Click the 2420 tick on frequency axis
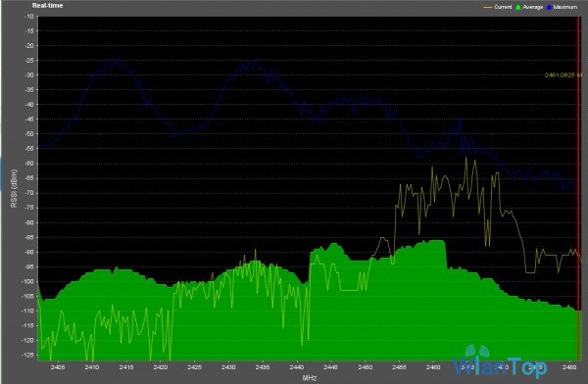Viewport: 588px width, 384px height. [x=160, y=367]
